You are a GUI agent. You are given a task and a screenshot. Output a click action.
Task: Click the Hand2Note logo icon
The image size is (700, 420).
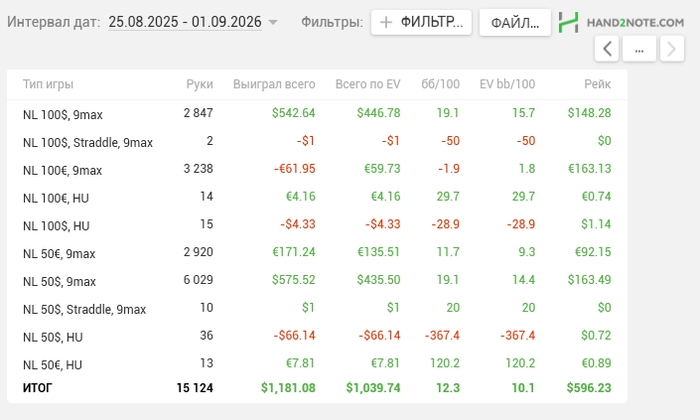pos(569,22)
